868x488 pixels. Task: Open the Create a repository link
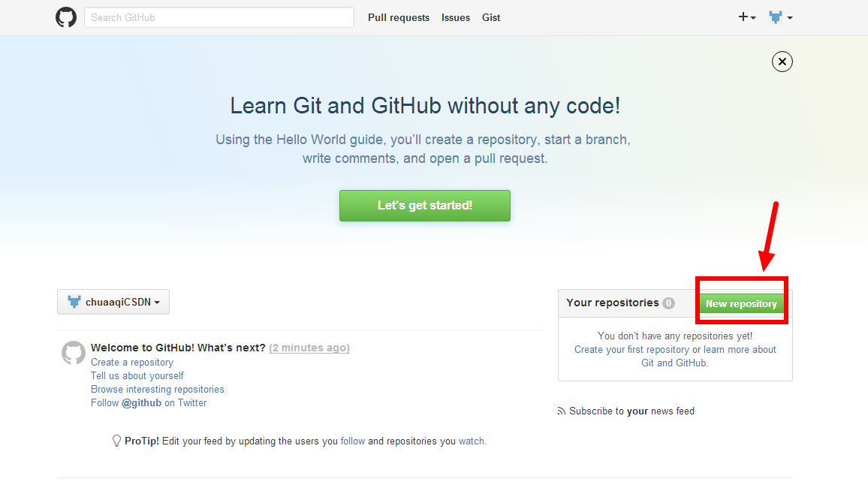pos(132,363)
